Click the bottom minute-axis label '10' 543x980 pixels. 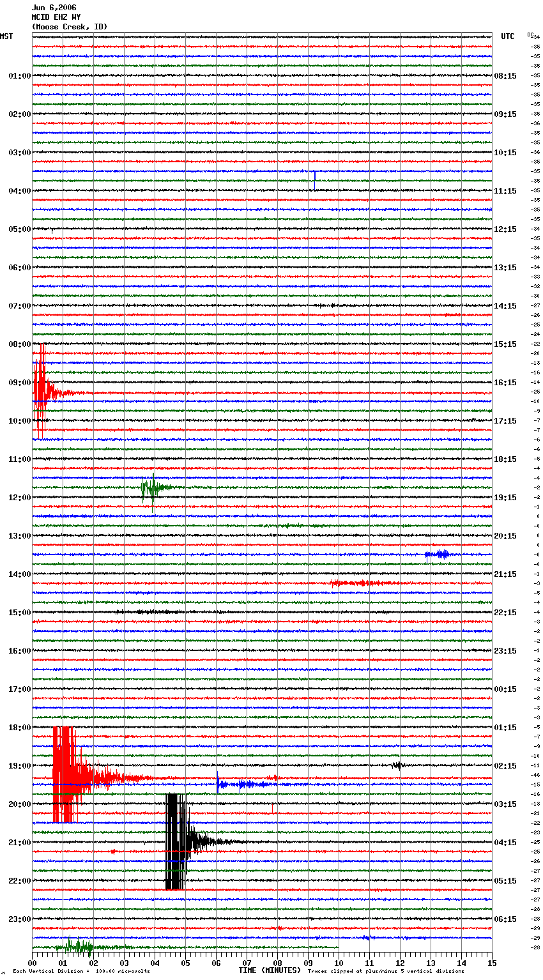click(339, 963)
